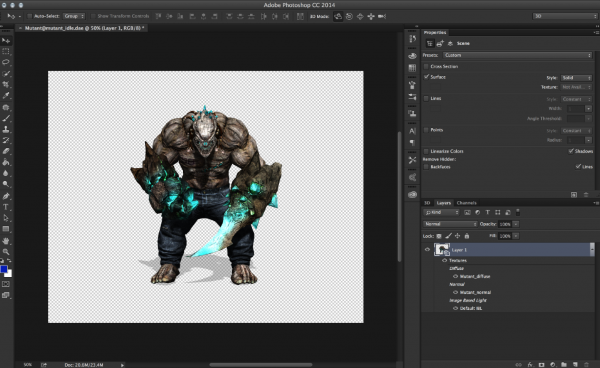
Task: Uncheck the Shadows checkbox
Action: [x=571, y=151]
